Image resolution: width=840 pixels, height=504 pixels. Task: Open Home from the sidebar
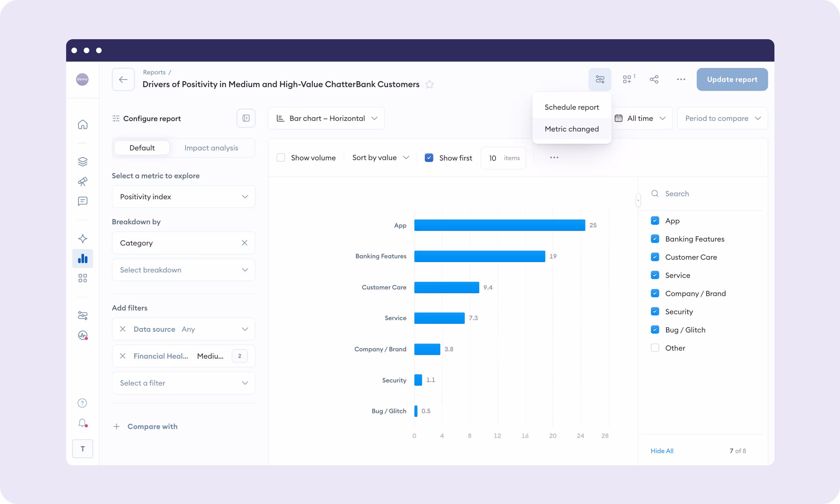(x=83, y=125)
